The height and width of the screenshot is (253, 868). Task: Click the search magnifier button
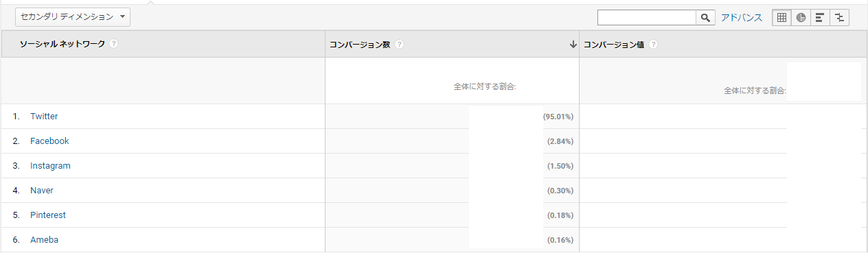[x=706, y=18]
